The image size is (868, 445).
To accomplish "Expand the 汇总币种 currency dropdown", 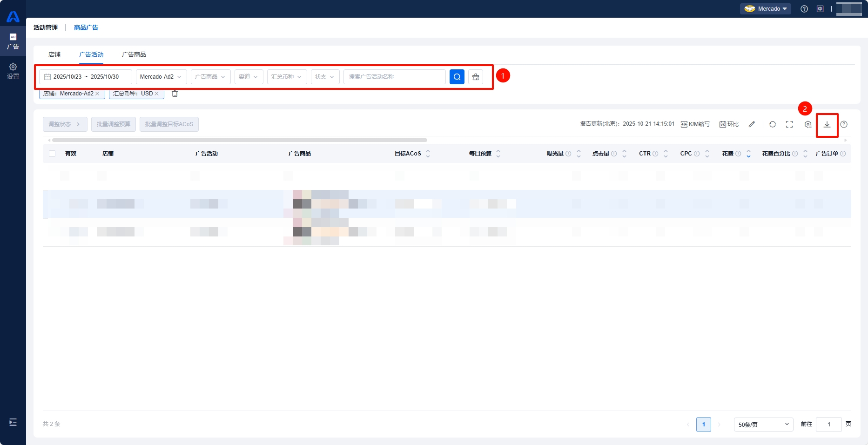I will [287, 77].
